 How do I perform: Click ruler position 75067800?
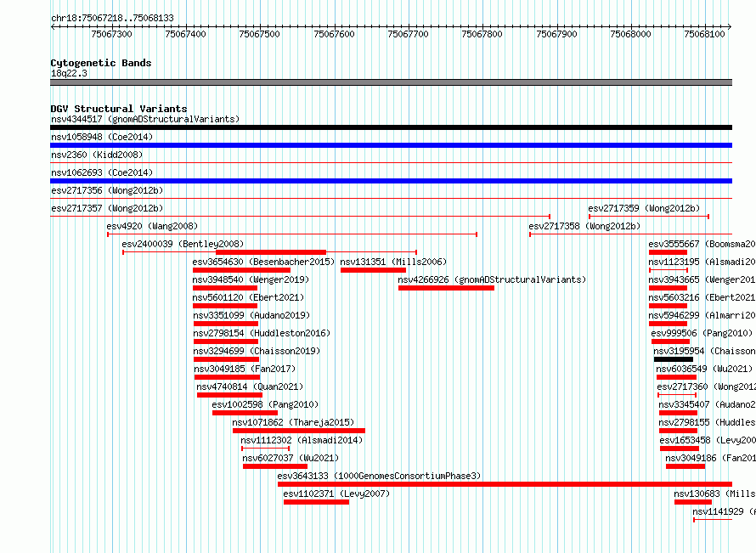482,34
